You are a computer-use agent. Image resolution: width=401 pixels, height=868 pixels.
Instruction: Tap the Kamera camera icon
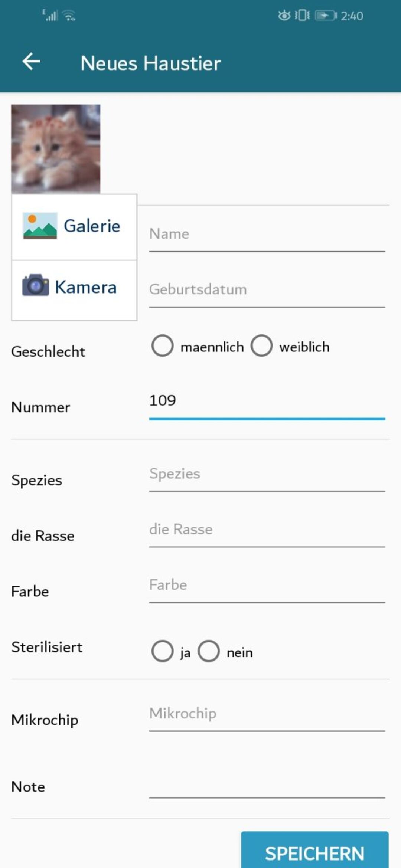click(x=36, y=285)
